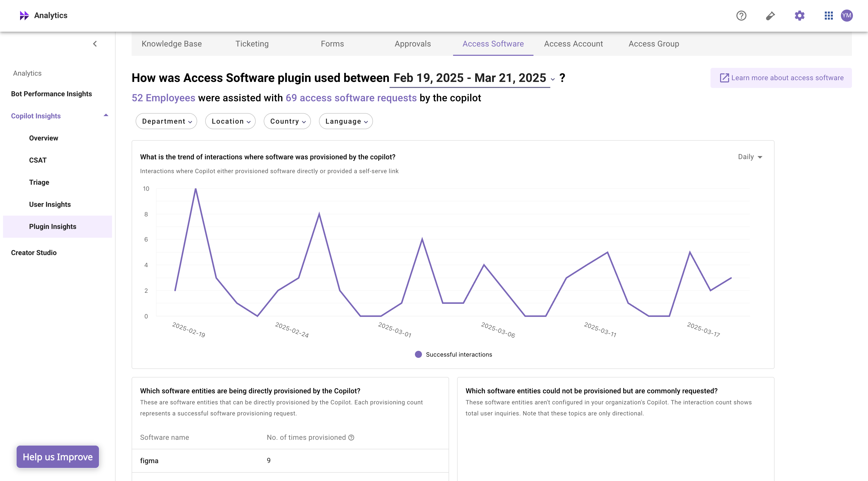Collapse the Copilot Insights section
868x481 pixels.
pos(106,116)
